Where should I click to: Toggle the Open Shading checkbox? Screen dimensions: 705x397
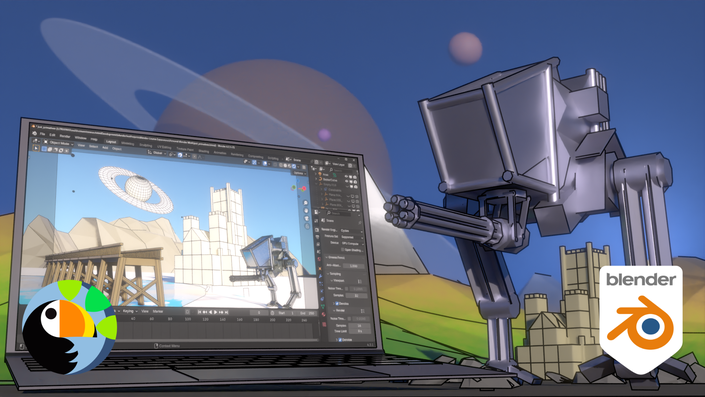coord(343,250)
